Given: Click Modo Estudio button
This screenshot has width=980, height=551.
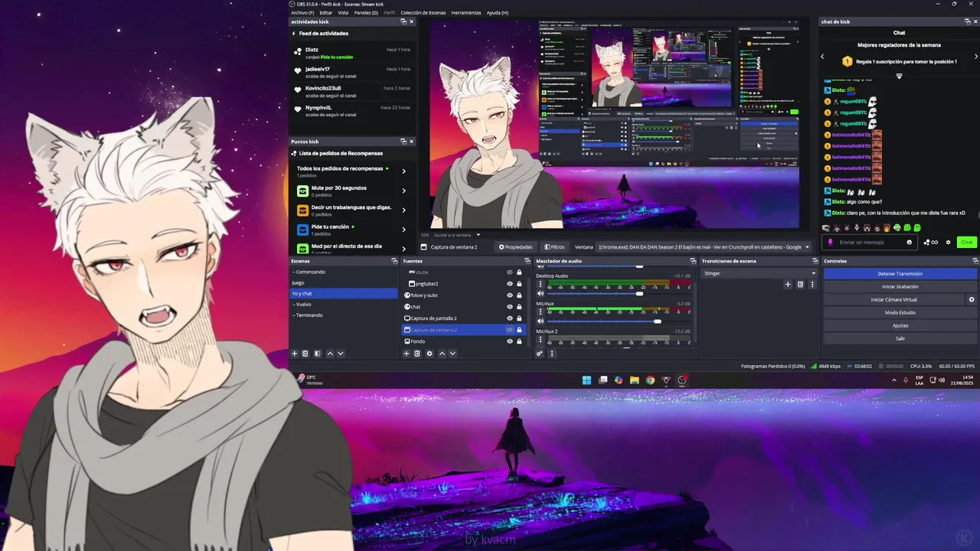Looking at the screenshot, I should [x=900, y=313].
